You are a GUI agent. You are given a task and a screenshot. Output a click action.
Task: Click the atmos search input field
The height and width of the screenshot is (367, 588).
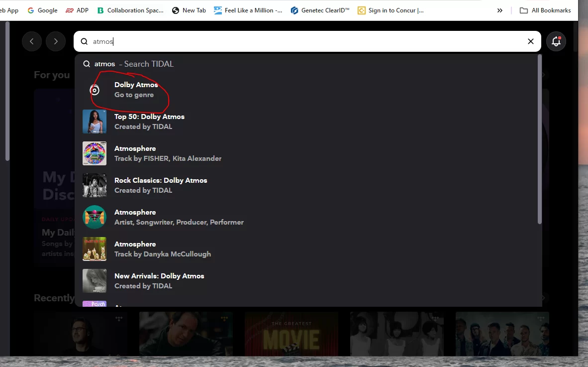(307, 41)
